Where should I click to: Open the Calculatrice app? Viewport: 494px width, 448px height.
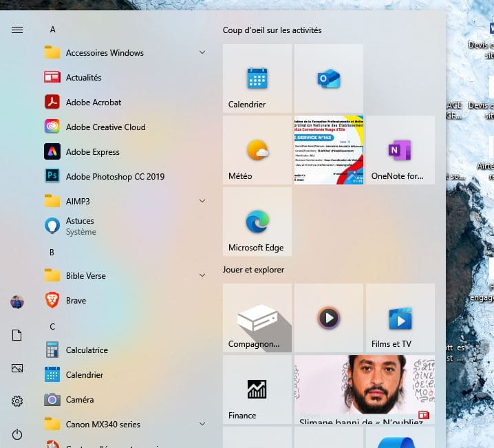tap(87, 350)
